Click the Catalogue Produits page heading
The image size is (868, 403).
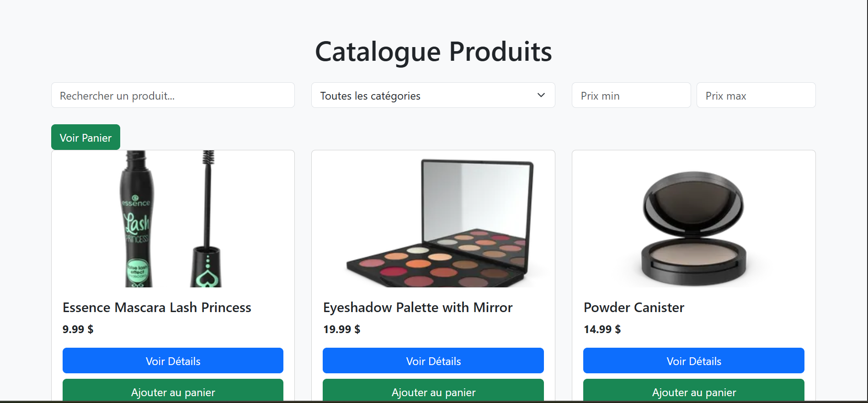[433, 52]
